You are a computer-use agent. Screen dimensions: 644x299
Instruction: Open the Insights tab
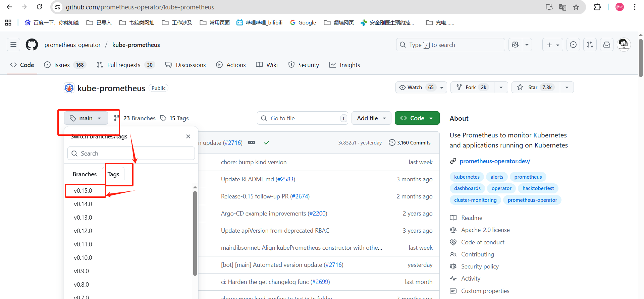tap(344, 65)
